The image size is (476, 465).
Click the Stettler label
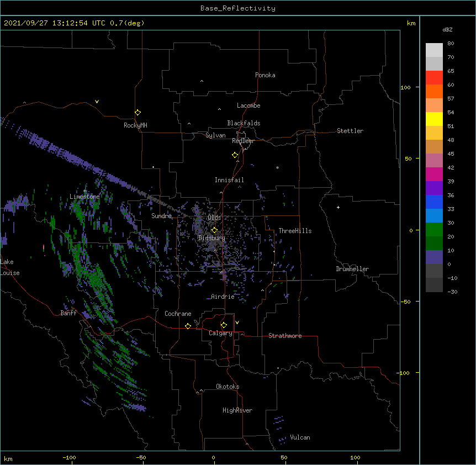tap(350, 131)
